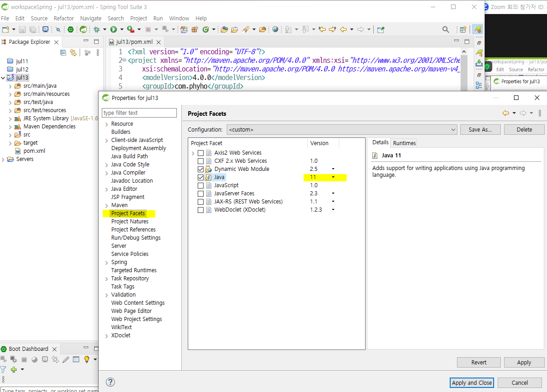The height and width of the screenshot is (392, 547).
Task: Uncheck the Dynamic Web Module facet
Action: tap(200, 169)
